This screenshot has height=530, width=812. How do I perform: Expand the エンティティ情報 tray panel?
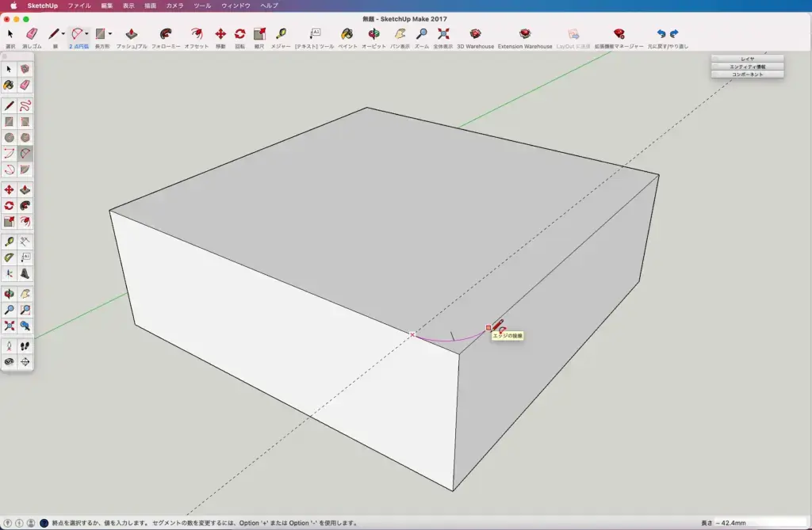[747, 67]
